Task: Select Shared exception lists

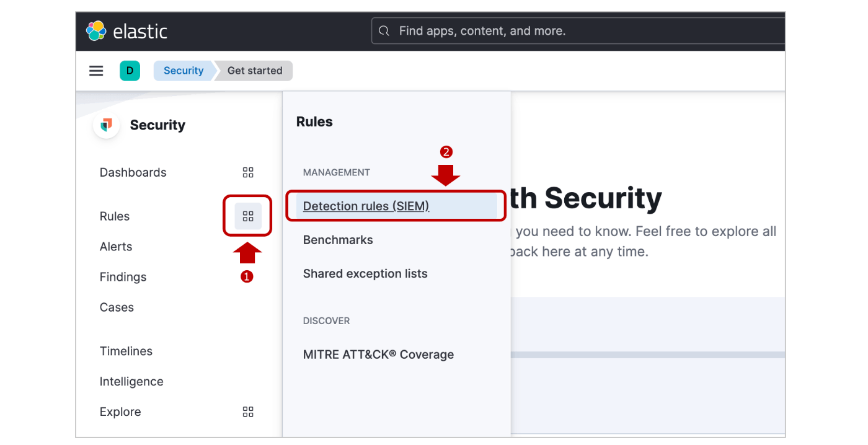Action: coord(365,273)
